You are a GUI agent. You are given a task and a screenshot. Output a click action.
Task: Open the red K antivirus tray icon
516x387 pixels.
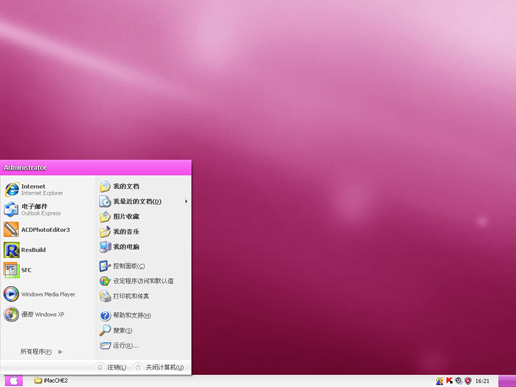pos(449,380)
